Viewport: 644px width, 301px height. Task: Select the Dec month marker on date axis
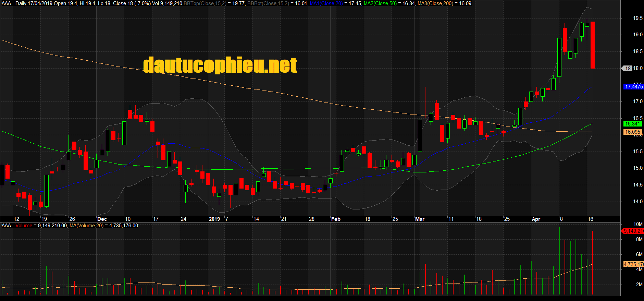102,219
